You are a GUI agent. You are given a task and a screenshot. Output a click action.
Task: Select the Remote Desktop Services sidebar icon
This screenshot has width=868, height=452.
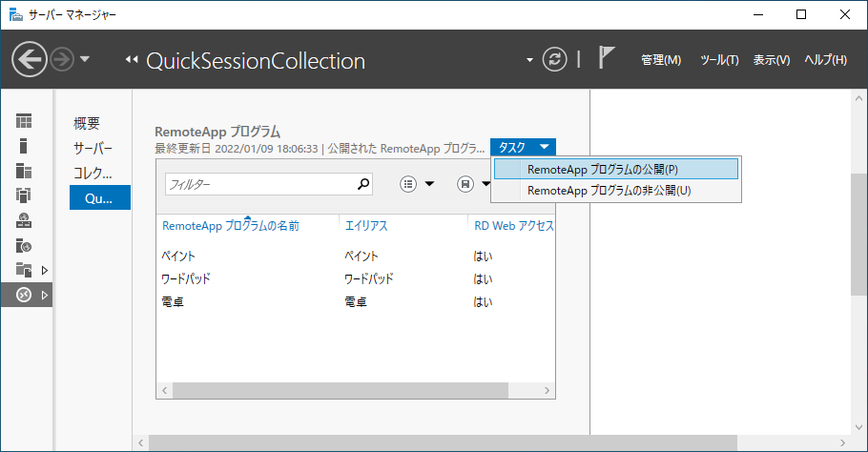[24, 295]
